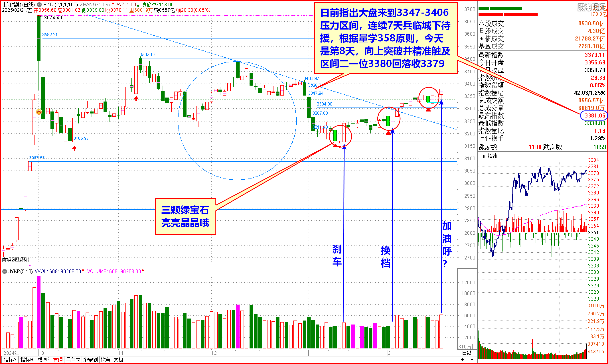This screenshot has width=608, height=364.
Task: Click the 上证换手 value 1.29%
Action: [x=597, y=139]
